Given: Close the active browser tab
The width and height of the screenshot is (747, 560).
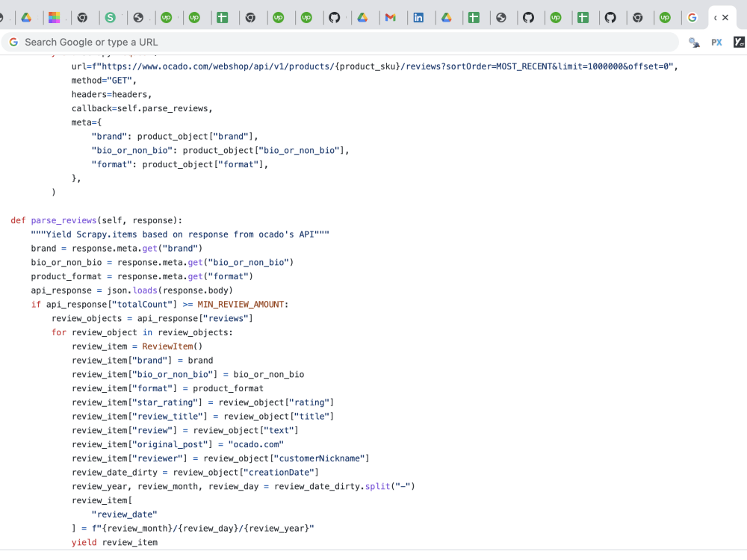Looking at the screenshot, I should 725,18.
